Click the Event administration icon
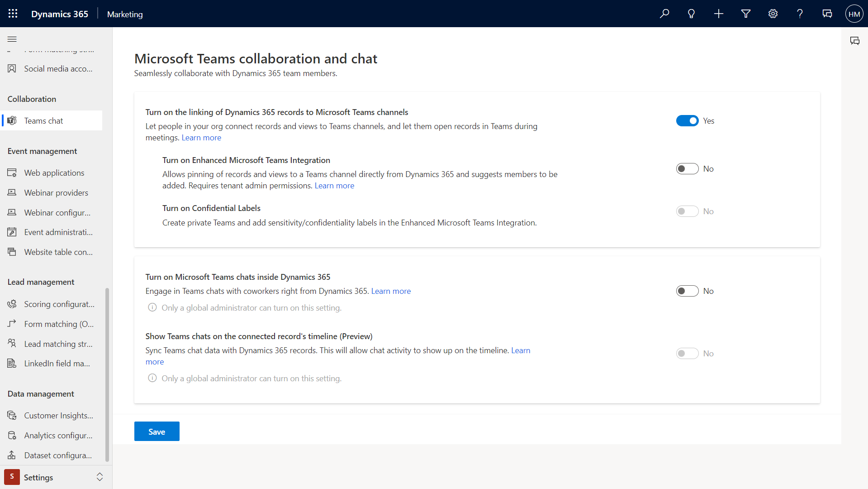The height and width of the screenshot is (489, 868). point(12,232)
